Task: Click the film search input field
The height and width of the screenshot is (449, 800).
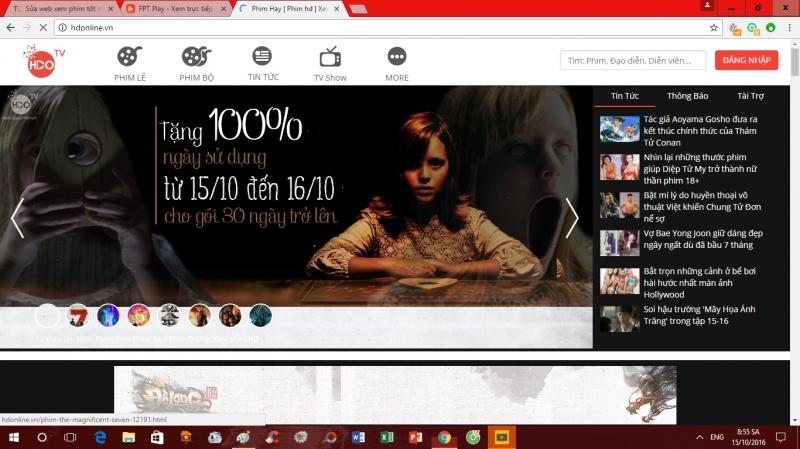Action: [632, 61]
